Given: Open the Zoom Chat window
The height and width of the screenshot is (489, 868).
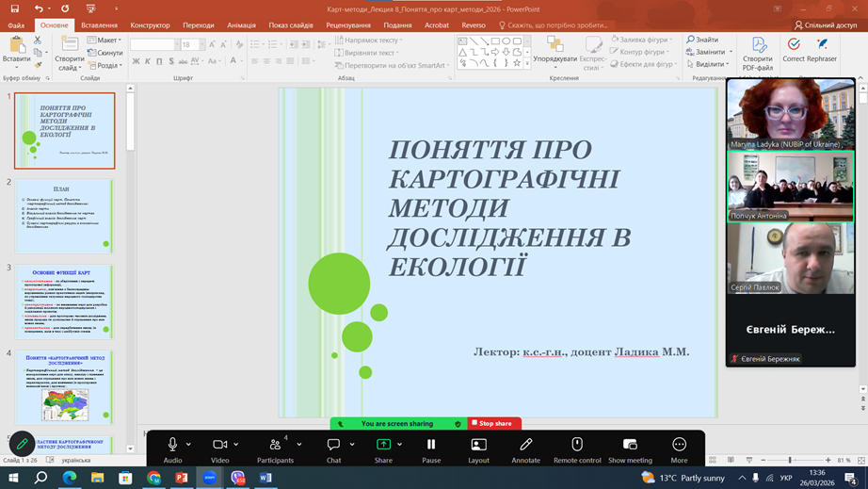Looking at the screenshot, I should click(333, 445).
